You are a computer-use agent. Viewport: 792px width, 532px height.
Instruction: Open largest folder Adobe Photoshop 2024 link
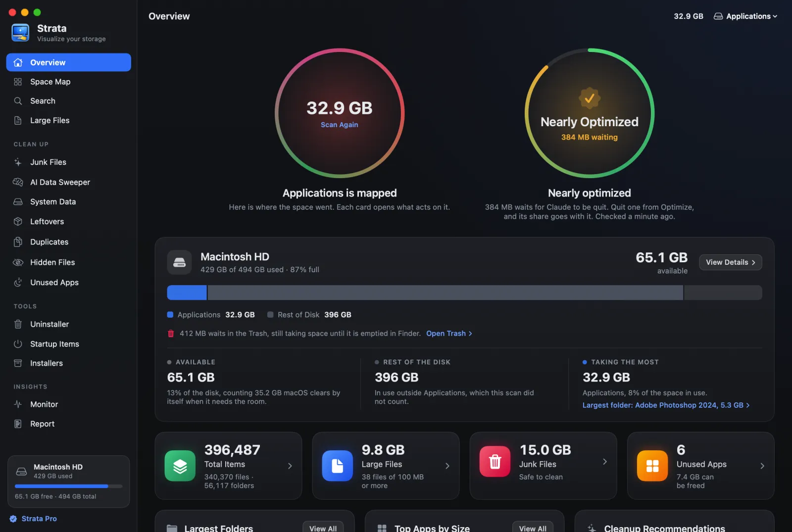pyautogui.click(x=666, y=405)
